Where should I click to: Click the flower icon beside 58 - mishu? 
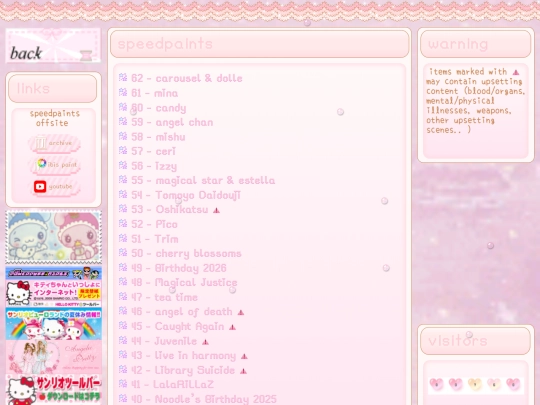click(123, 136)
